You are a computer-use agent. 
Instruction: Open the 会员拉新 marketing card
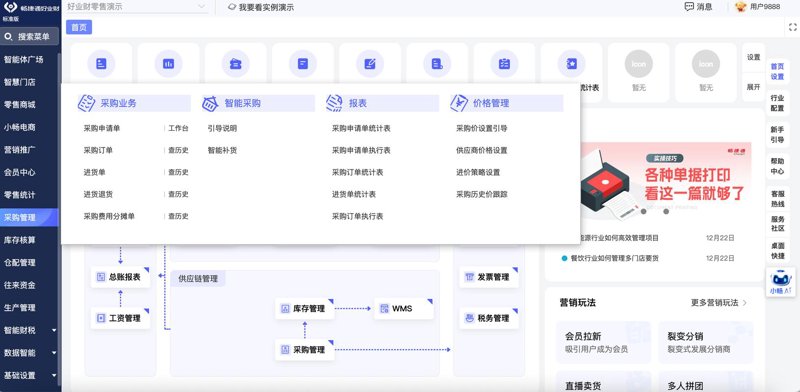pyautogui.click(x=603, y=342)
